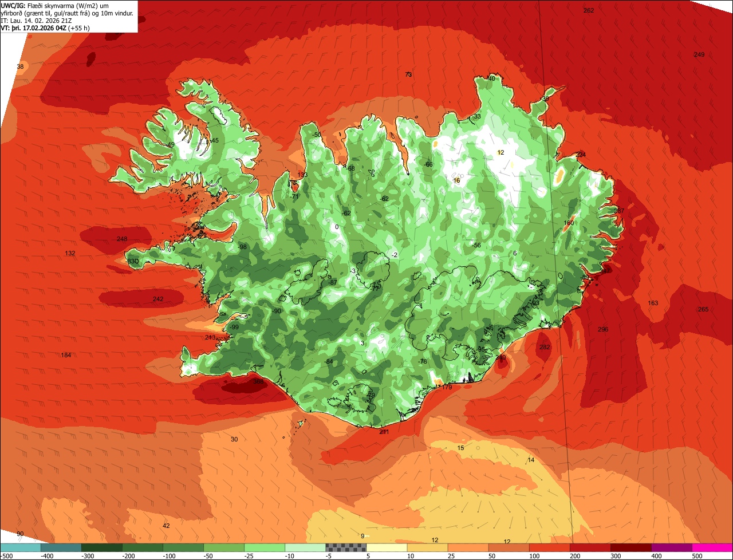The width and height of the screenshot is (733, 560).
Task: Click the '9' value near the bottom
Action: coord(362,536)
